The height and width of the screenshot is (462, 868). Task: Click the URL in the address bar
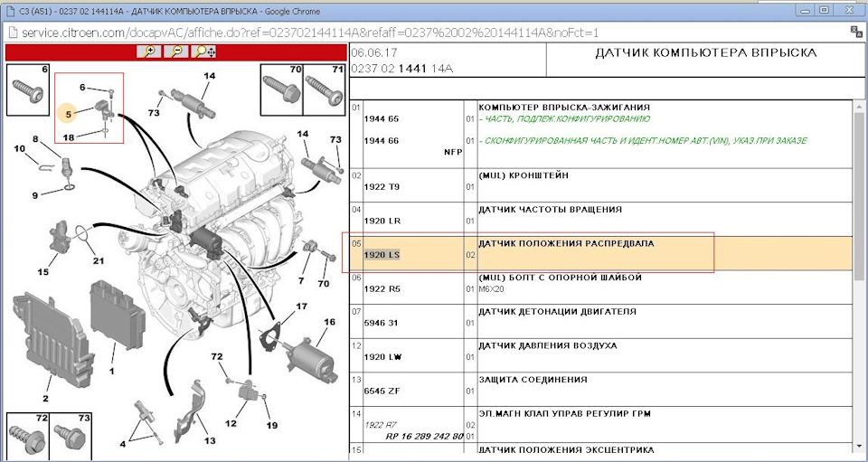(310, 33)
